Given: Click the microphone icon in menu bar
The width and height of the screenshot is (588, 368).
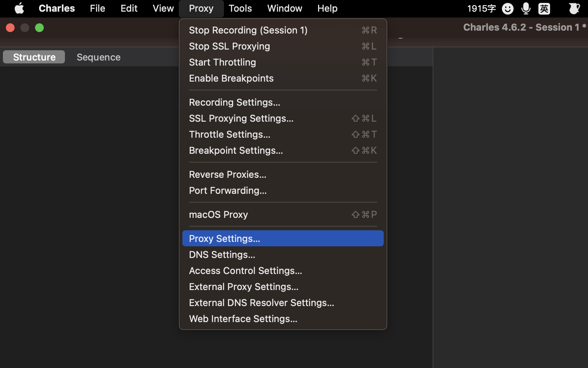Looking at the screenshot, I should (x=526, y=8).
